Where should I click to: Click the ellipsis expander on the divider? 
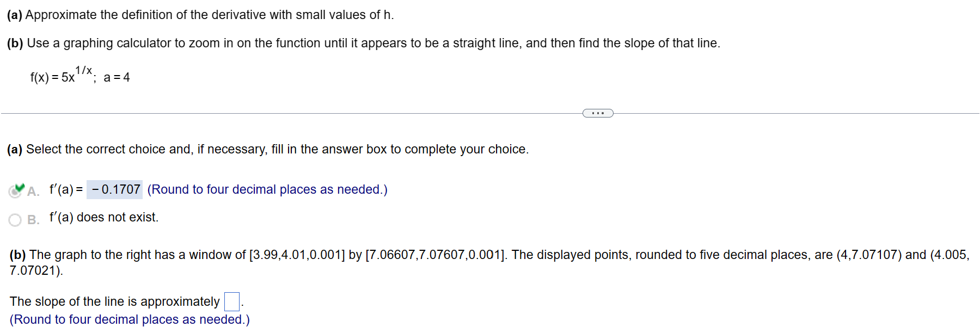(x=597, y=113)
